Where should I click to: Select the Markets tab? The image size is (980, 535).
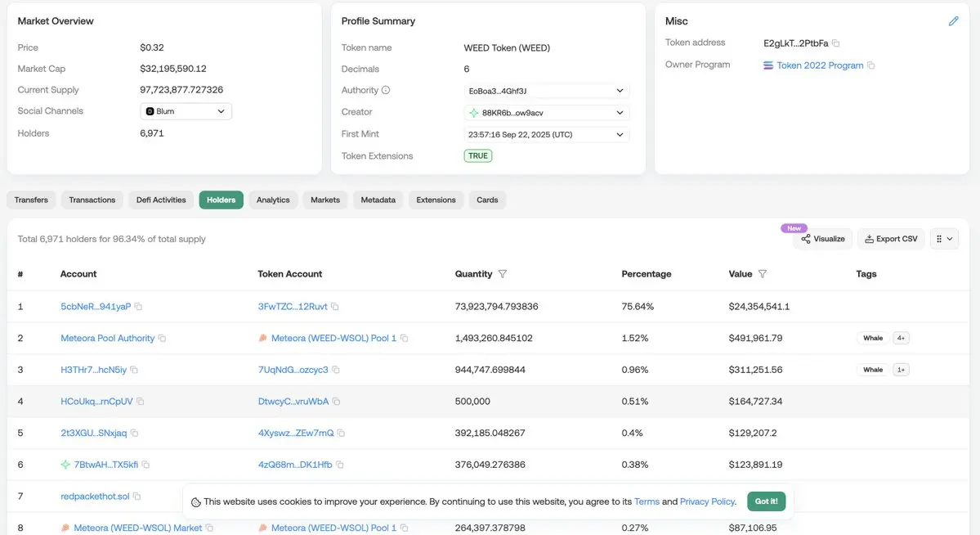(x=324, y=200)
